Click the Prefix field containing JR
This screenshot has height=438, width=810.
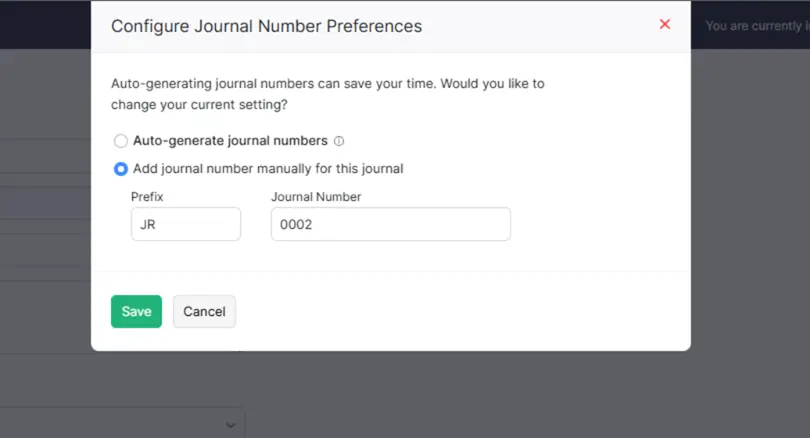click(x=186, y=224)
